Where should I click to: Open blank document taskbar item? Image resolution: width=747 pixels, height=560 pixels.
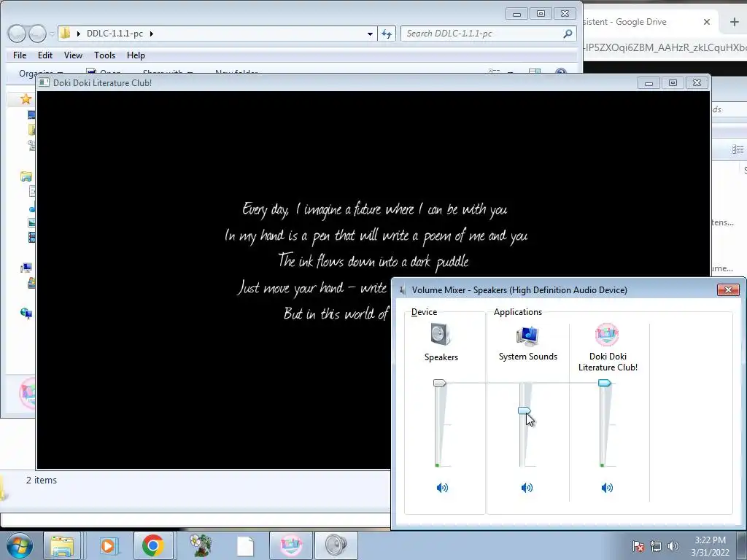tap(245, 545)
